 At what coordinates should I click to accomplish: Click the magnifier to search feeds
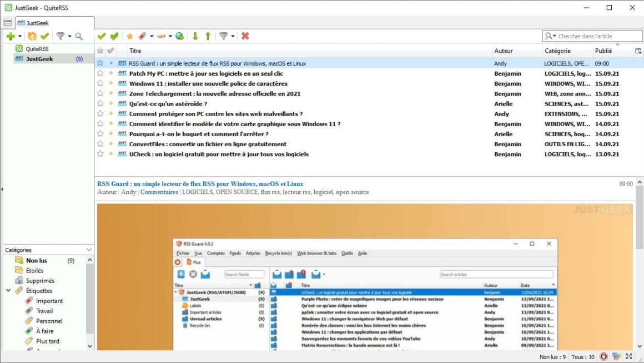[79, 36]
